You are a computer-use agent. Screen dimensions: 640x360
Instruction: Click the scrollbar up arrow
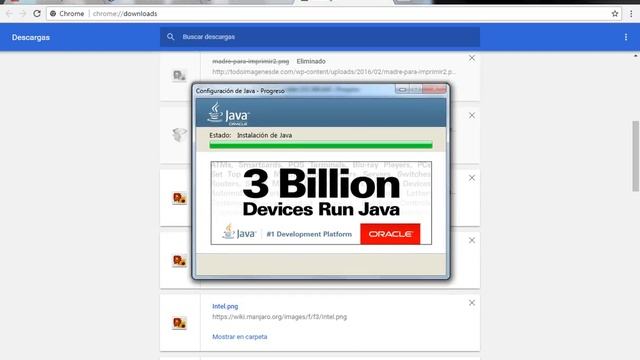(x=636, y=56)
